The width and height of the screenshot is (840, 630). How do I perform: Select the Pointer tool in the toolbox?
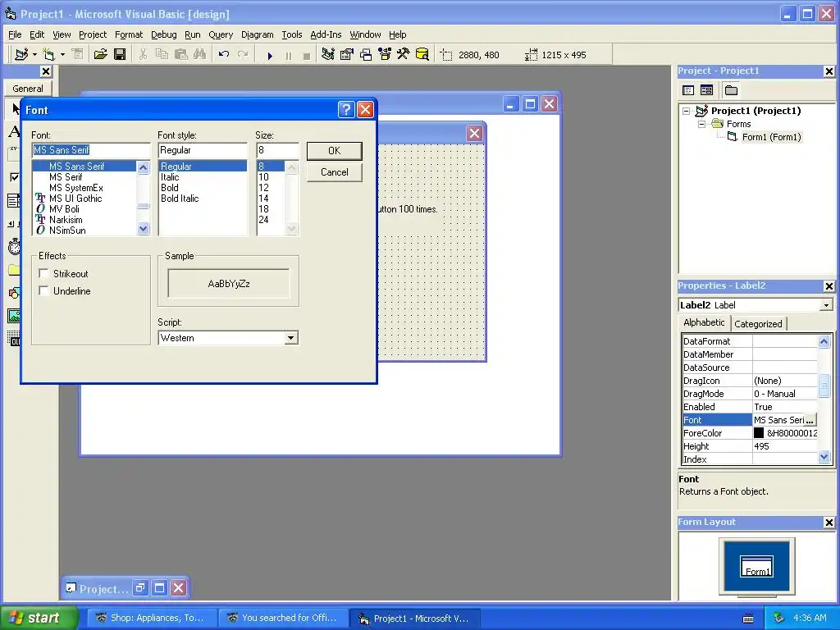click(x=15, y=109)
